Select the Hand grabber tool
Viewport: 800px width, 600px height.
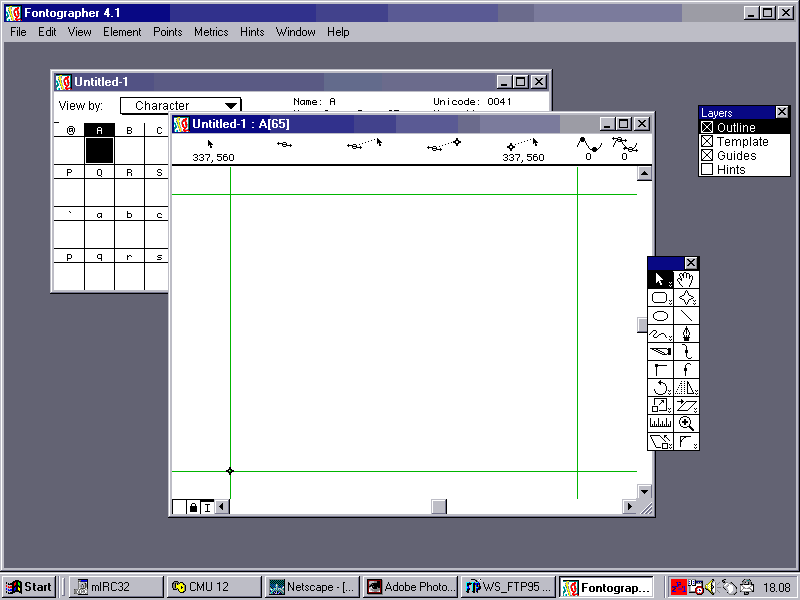[x=686, y=280]
